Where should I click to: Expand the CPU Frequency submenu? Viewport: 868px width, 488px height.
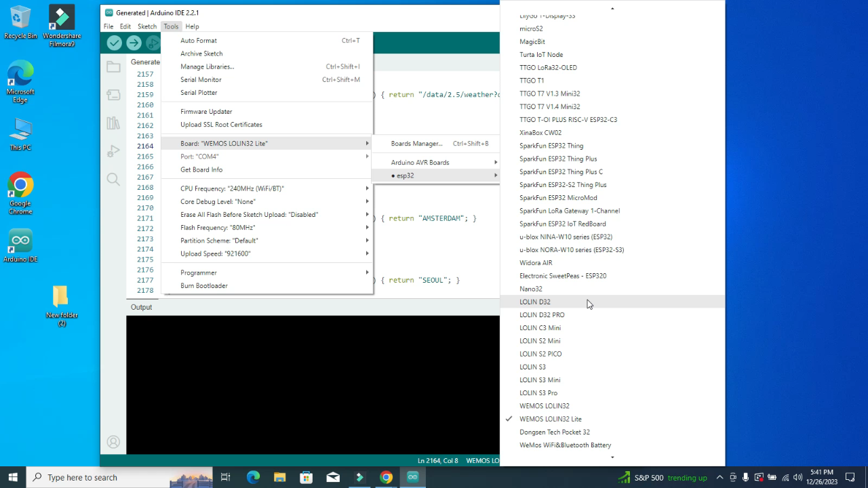click(x=267, y=188)
